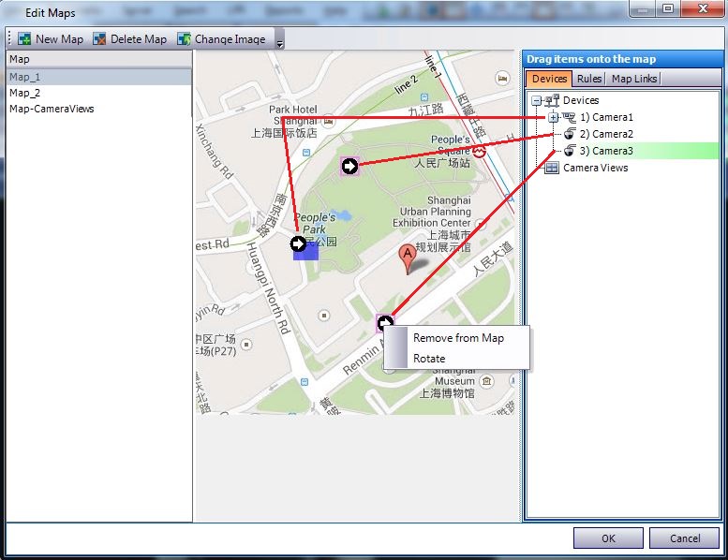
Task: Click the red A location pin
Action: (x=408, y=258)
